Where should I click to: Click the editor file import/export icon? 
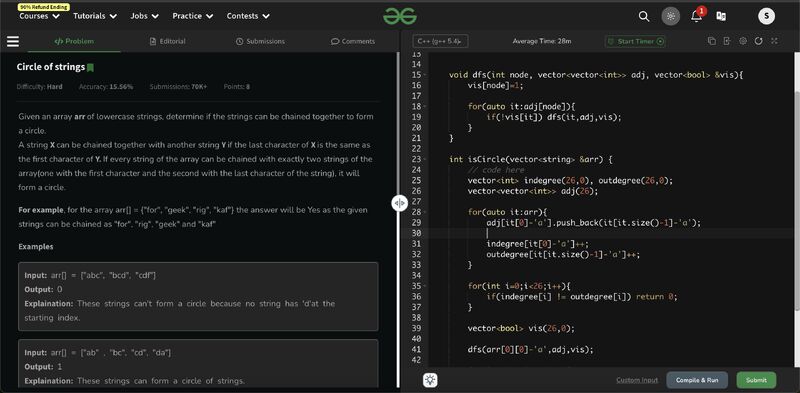727,41
